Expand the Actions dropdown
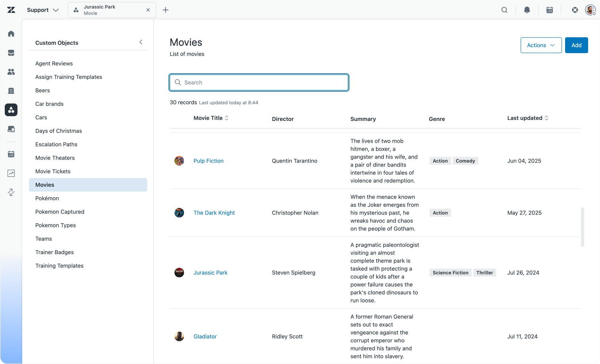 pyautogui.click(x=541, y=45)
